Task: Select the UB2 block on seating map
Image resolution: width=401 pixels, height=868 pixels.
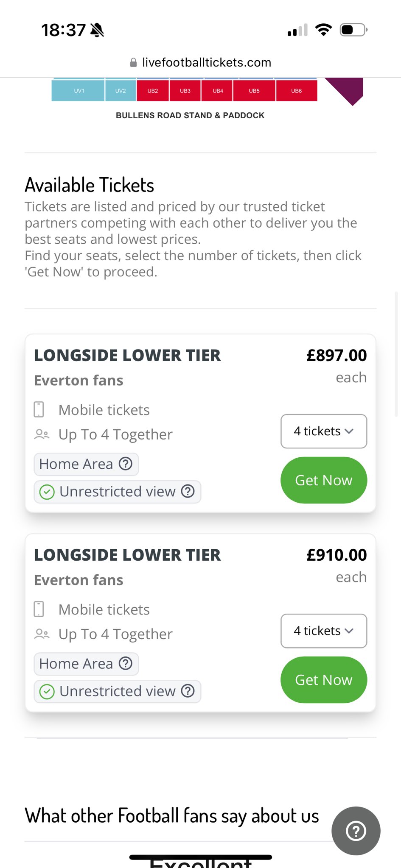Action: point(153,91)
